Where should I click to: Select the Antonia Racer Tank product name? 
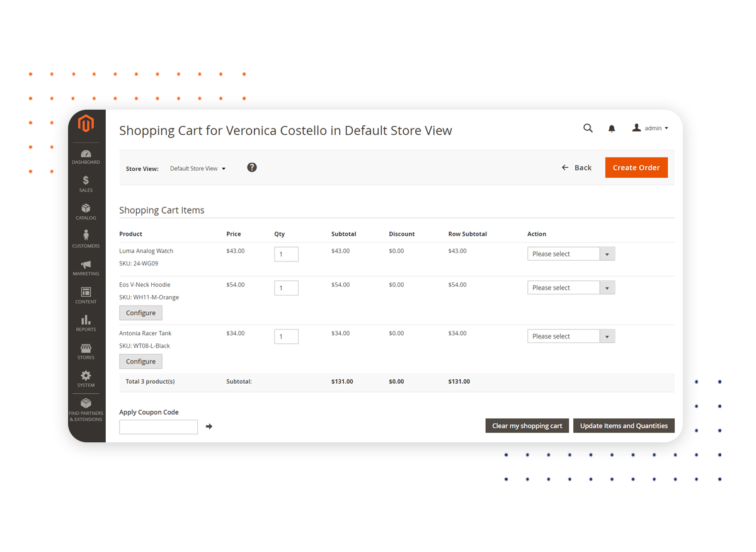click(x=146, y=333)
